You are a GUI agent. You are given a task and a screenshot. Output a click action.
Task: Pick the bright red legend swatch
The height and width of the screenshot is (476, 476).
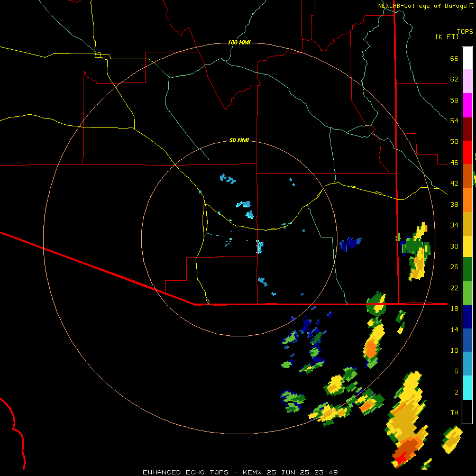pos(467,152)
